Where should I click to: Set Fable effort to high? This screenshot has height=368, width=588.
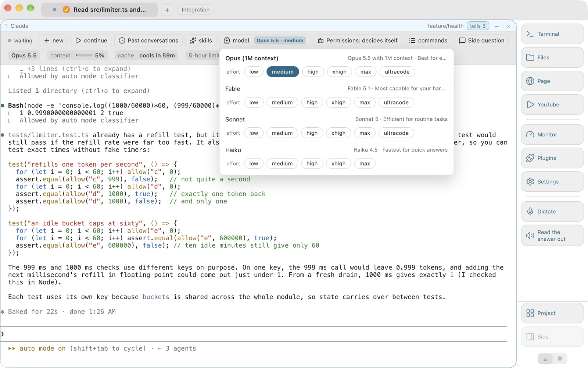click(312, 102)
